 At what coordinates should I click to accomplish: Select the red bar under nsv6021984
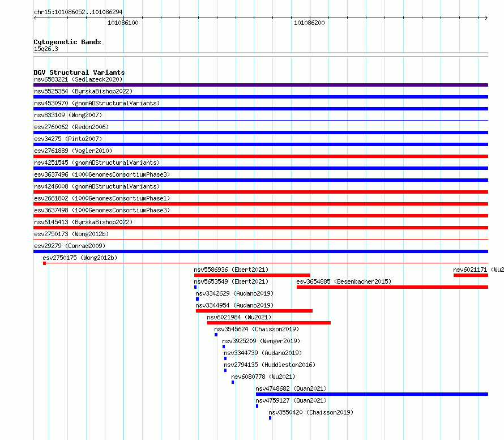[269, 323]
